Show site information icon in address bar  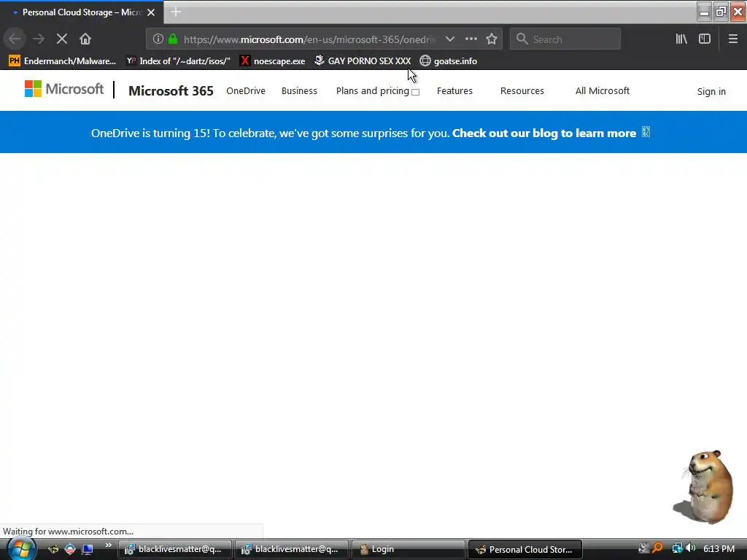(x=158, y=39)
